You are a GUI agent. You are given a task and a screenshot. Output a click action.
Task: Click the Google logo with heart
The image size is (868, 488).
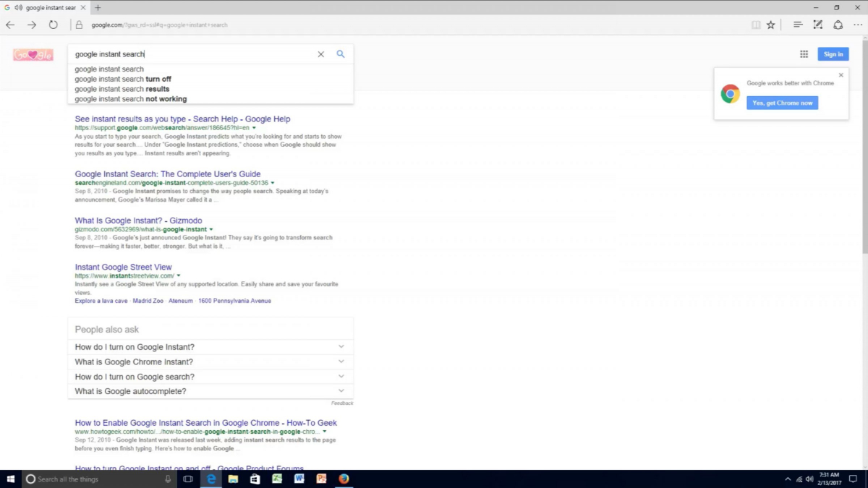tap(33, 55)
